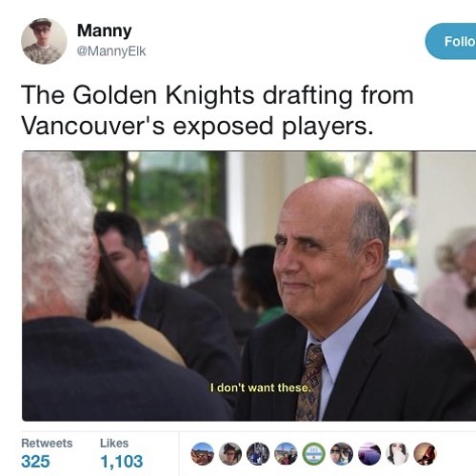Open the second liker avatar wearing a cap

pyautogui.click(x=230, y=454)
